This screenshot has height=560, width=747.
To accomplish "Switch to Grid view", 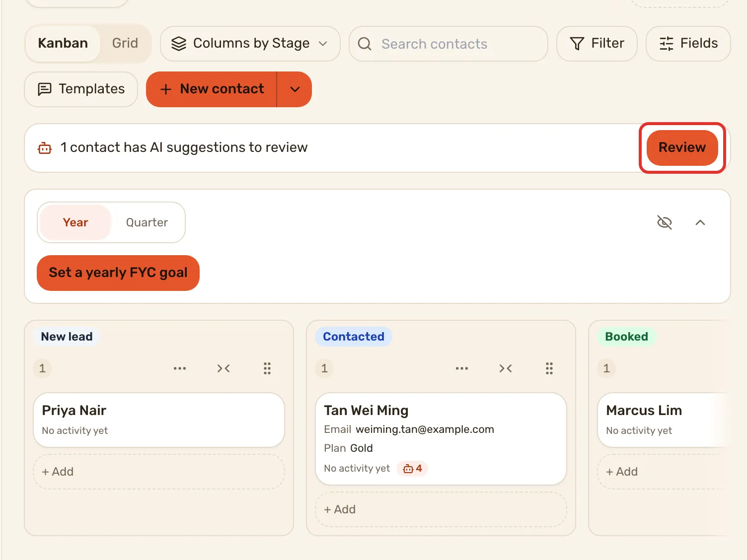I will tap(125, 44).
